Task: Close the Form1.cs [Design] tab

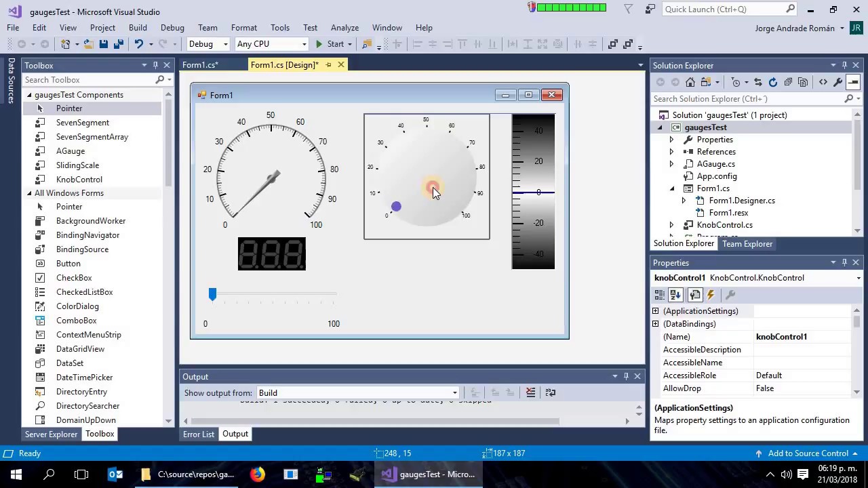Action: (x=341, y=65)
